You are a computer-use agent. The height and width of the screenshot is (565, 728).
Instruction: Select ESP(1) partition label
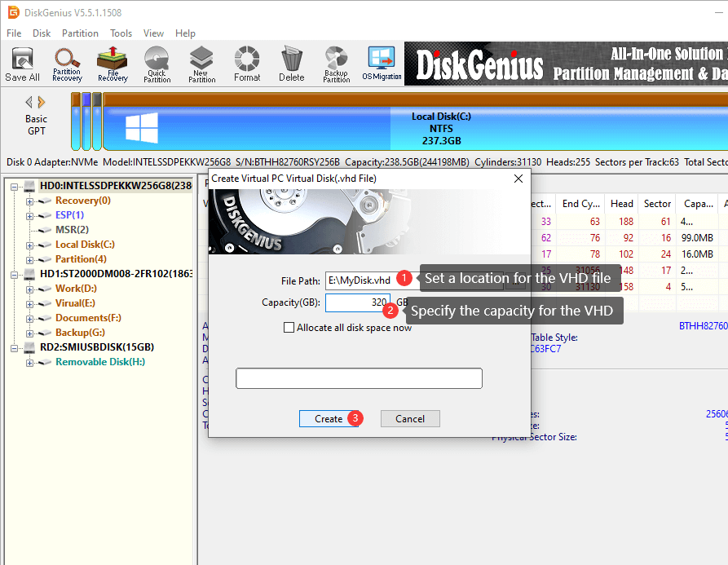click(69, 215)
